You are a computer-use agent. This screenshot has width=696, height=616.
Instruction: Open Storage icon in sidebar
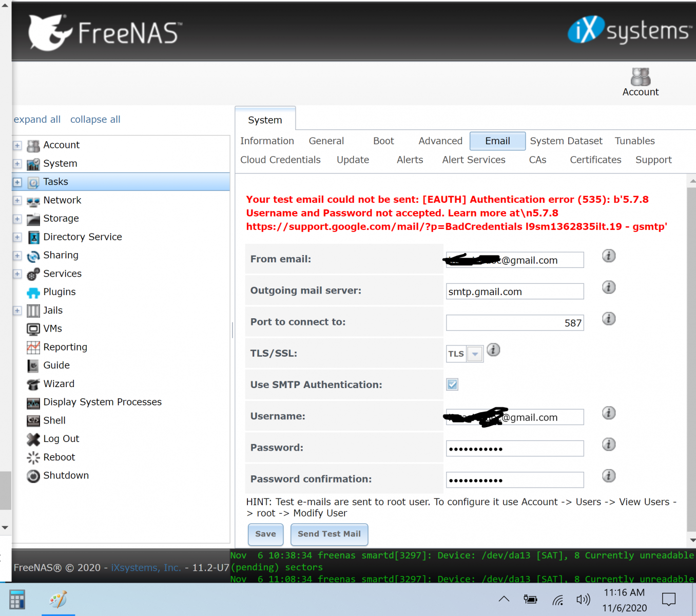pyautogui.click(x=33, y=219)
